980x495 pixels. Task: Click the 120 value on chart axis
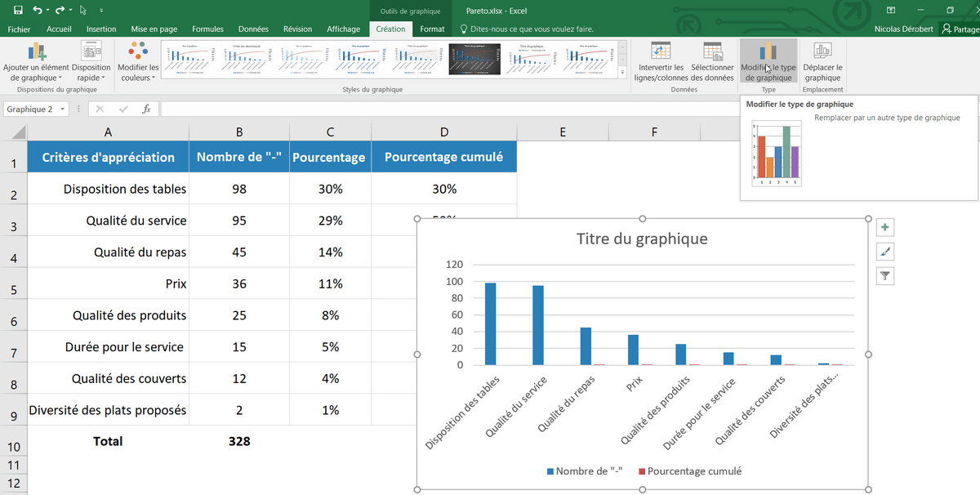(454, 265)
